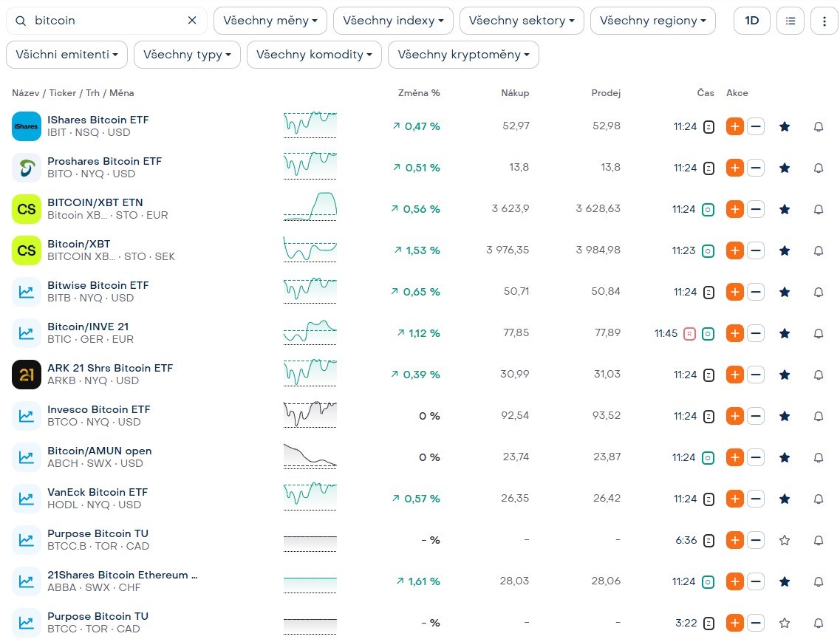The width and height of the screenshot is (840, 642).
Task: Open the Všechny kryptoměny filter dropdown
Action: point(463,55)
